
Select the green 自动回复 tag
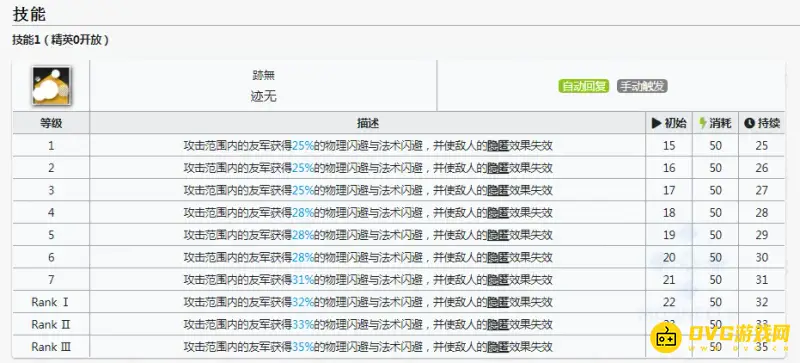point(584,86)
